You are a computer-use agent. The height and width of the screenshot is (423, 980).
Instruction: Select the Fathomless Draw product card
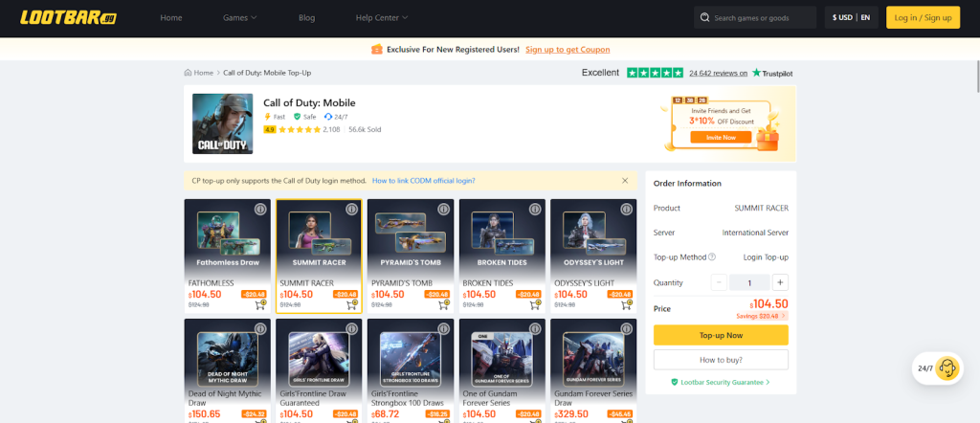[228, 256]
